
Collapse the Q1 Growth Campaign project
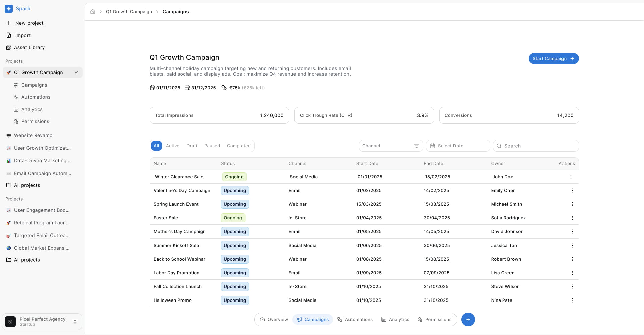[x=76, y=72]
